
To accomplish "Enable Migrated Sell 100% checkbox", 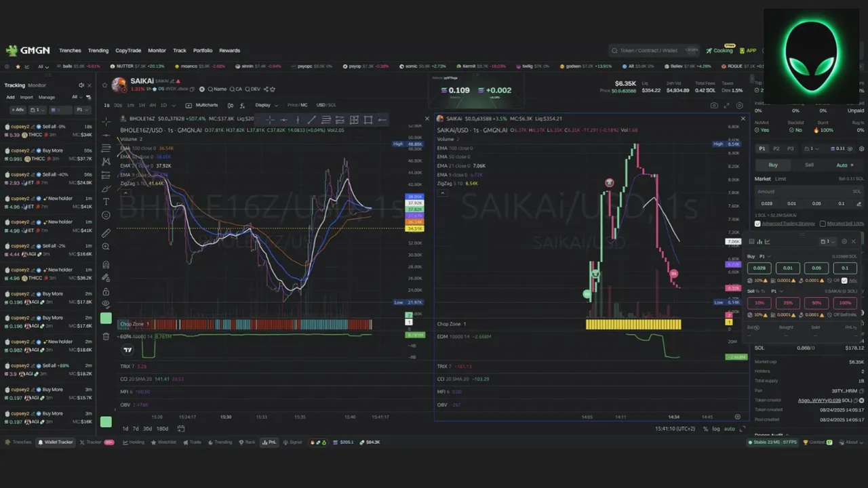I will (823, 224).
